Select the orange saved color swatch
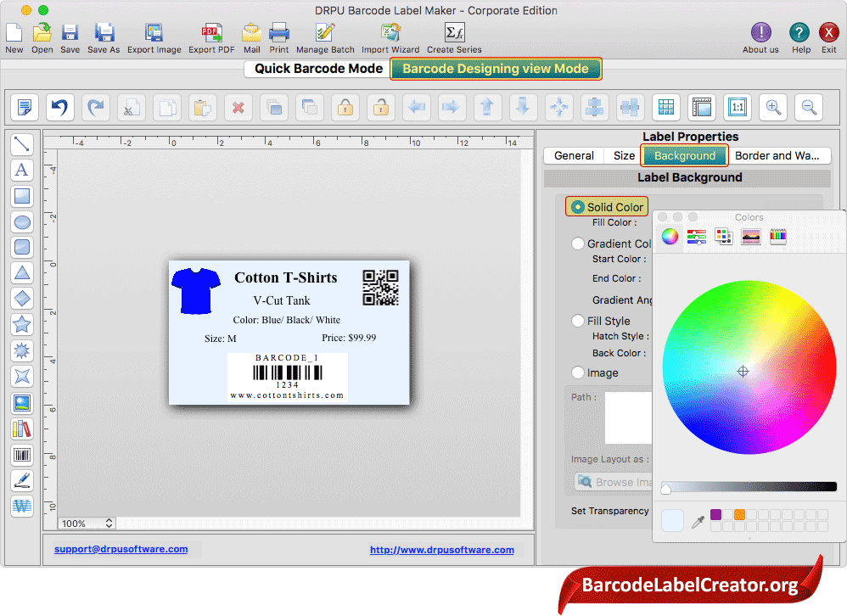 point(739,514)
